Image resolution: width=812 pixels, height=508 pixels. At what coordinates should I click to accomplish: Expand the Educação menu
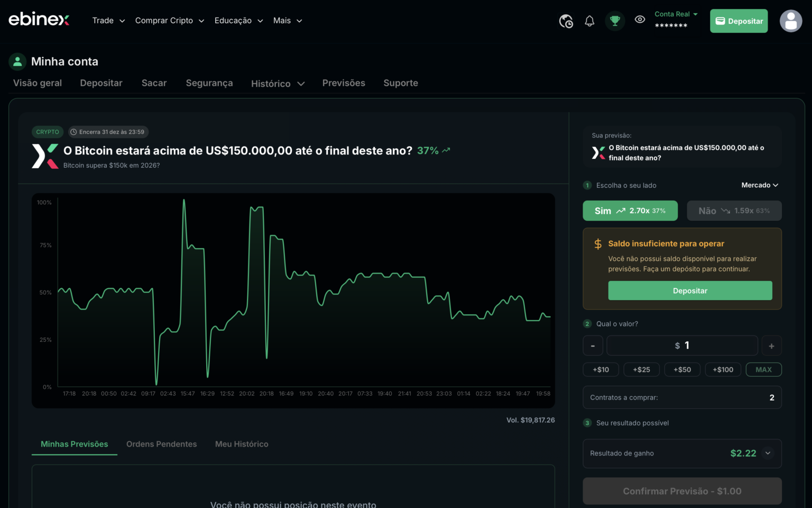click(238, 21)
